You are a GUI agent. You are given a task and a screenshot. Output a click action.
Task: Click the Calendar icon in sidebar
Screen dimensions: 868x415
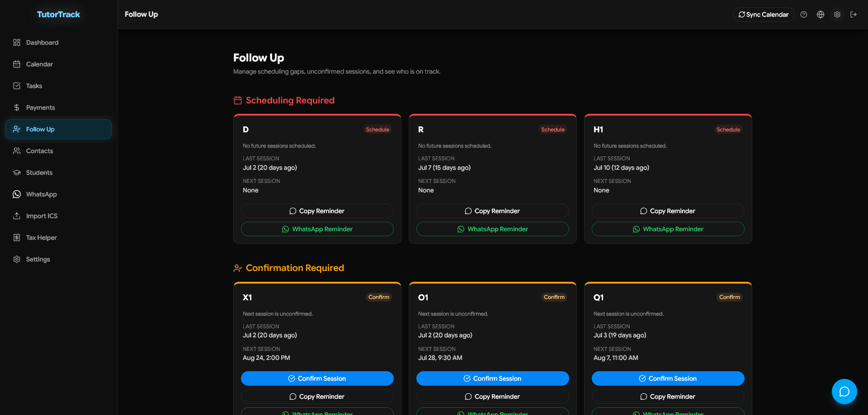click(x=17, y=64)
